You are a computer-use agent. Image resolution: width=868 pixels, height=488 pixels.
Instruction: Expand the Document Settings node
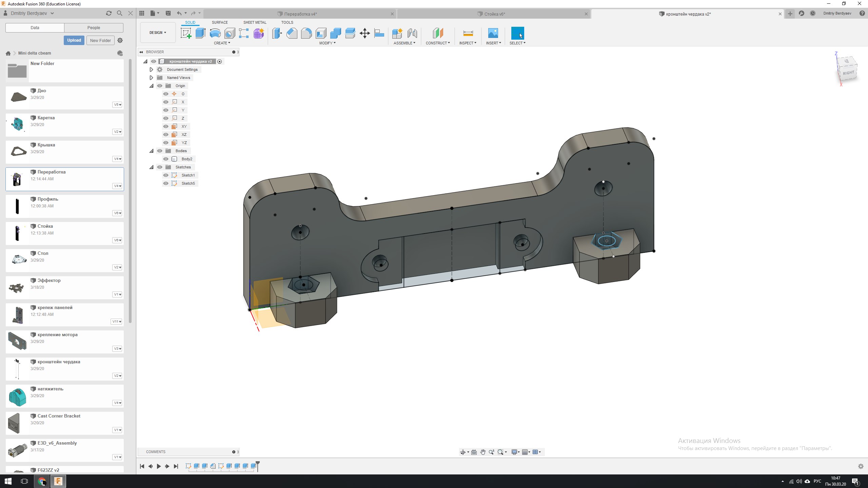pos(152,69)
